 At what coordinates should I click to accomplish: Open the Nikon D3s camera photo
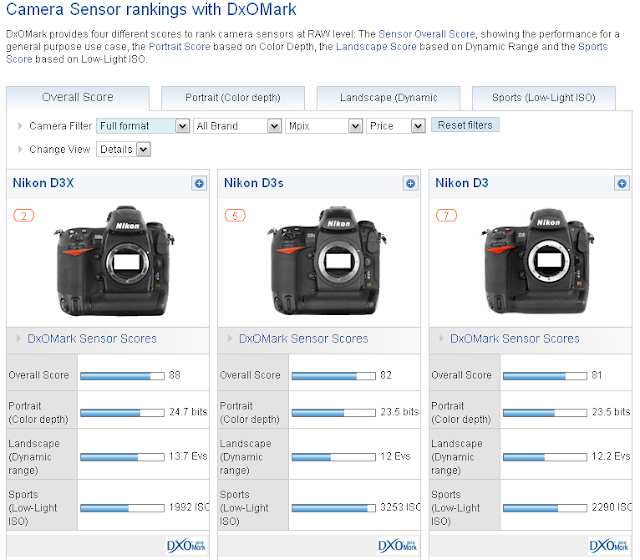pos(327,260)
